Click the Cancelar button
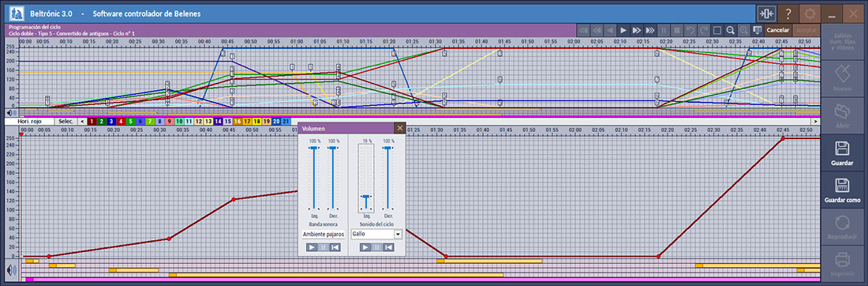This screenshot has height=286, width=868. click(x=778, y=30)
